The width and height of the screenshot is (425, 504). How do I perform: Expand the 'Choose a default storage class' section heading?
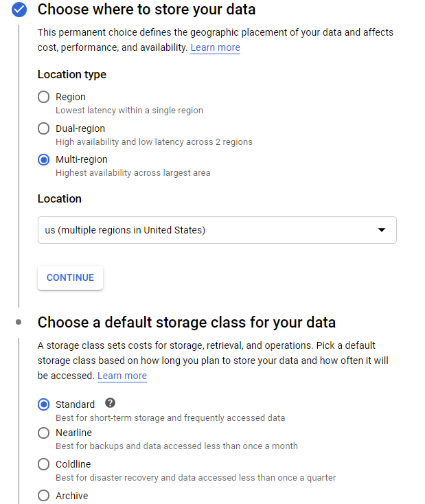tap(186, 322)
